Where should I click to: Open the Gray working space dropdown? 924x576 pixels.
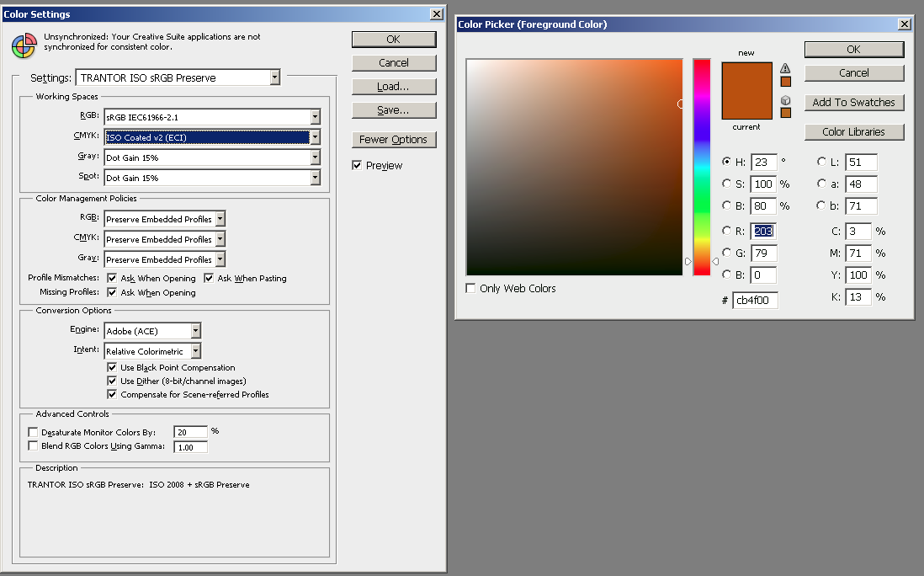point(212,157)
